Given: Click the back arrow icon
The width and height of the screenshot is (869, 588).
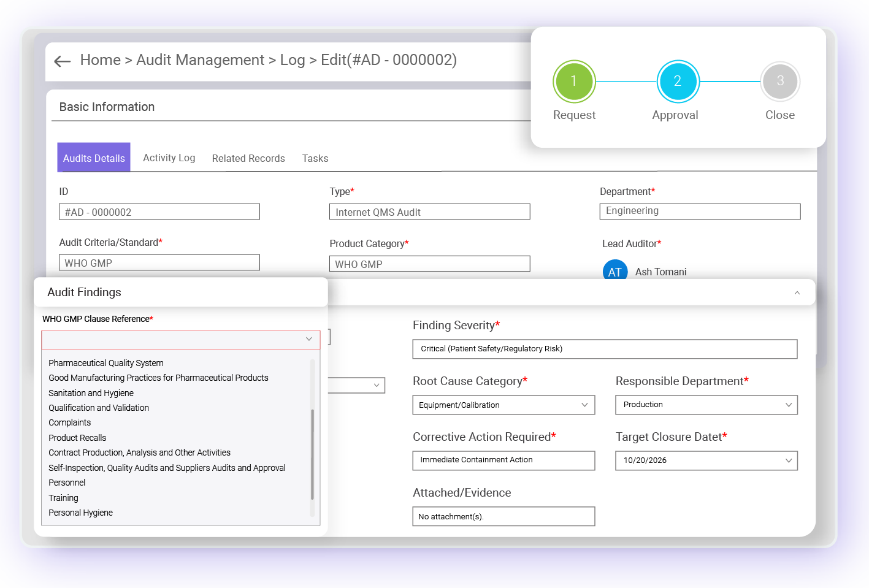Looking at the screenshot, I should coord(63,61).
